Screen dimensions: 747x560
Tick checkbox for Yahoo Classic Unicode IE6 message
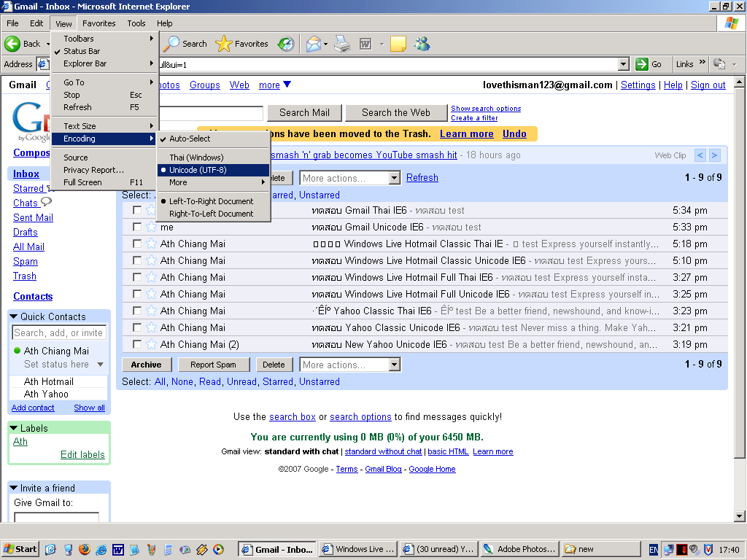(137, 327)
